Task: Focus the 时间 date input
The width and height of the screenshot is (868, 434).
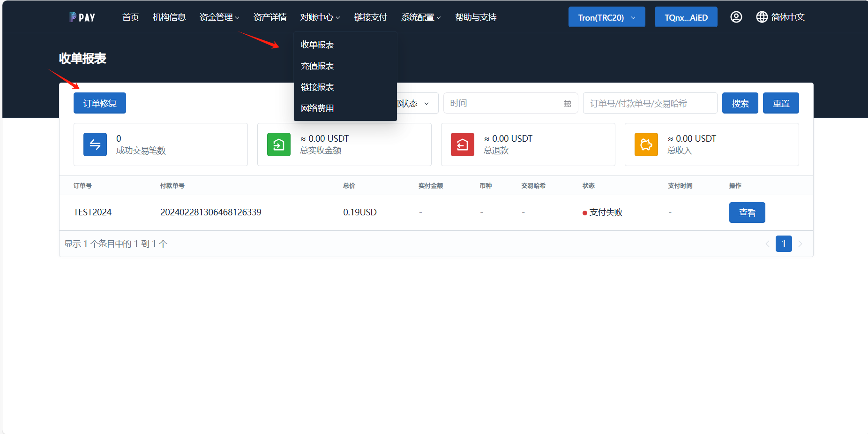Action: 510,103
